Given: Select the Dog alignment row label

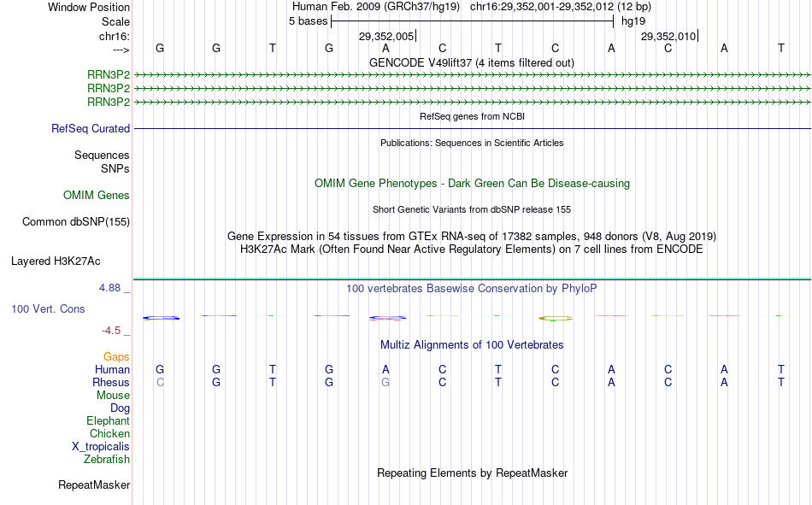Looking at the screenshot, I should 120,408.
